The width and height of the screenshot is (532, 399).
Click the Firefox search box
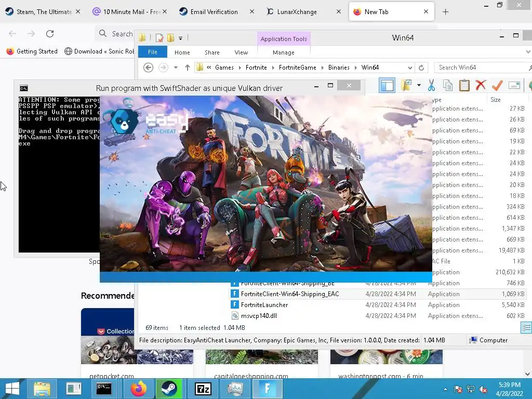(115, 34)
